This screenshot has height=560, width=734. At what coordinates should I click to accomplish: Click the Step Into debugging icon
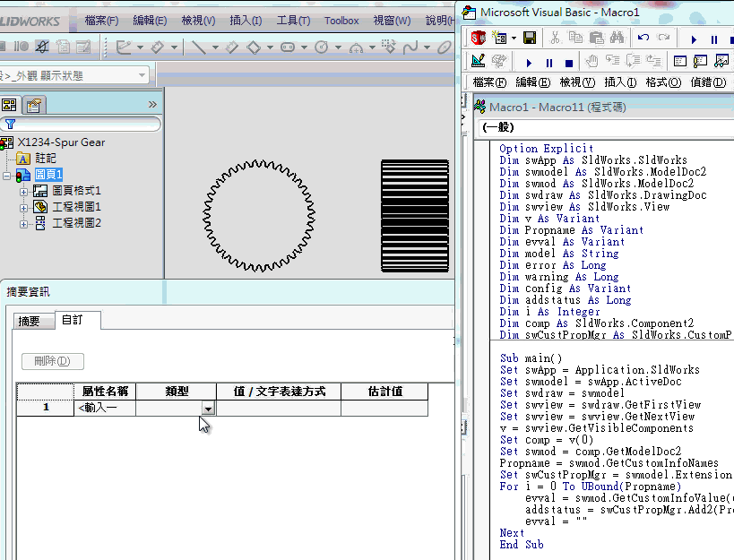click(x=611, y=60)
